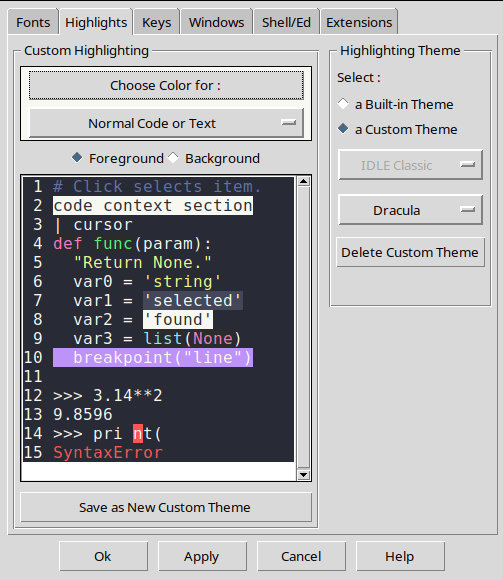Click the 'SyntaxError' sample text

pos(108,452)
